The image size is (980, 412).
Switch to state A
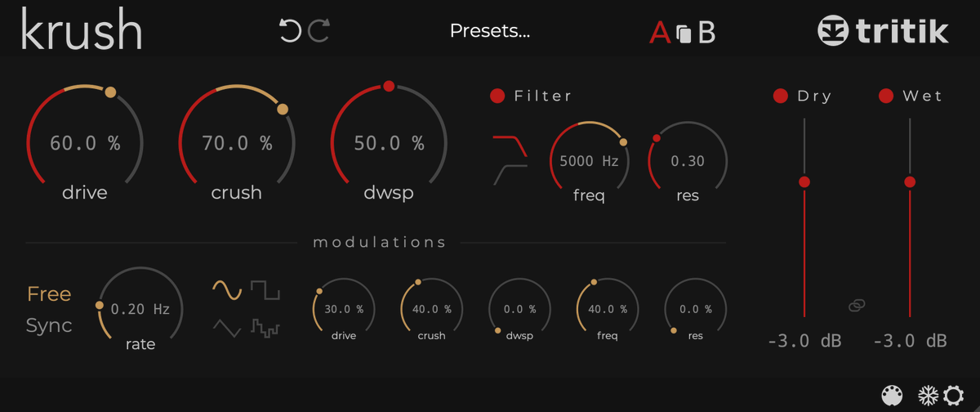coord(660,32)
